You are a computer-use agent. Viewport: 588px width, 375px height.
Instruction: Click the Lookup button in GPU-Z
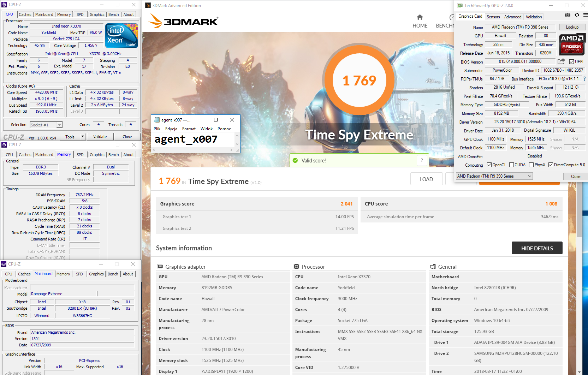point(572,27)
